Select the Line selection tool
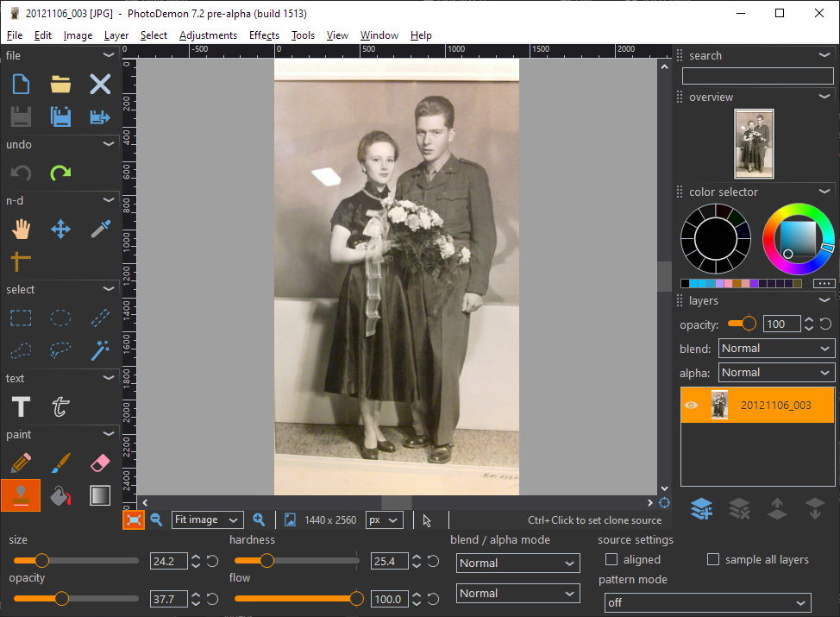Screen dimensions: 840x617 (x=100, y=318)
